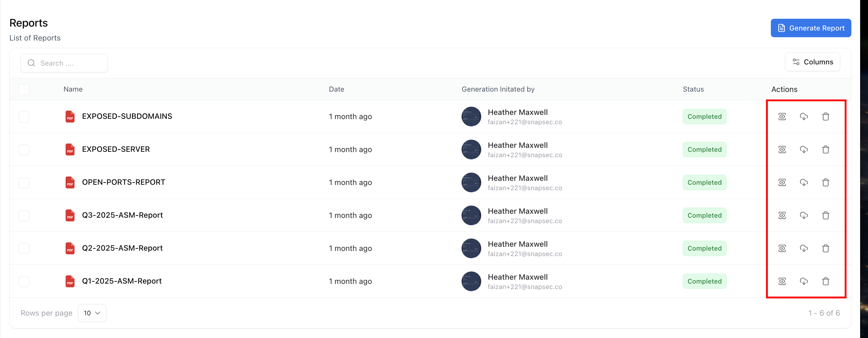Check the EXPOSED-SERVER row checkbox
The height and width of the screenshot is (338, 868).
pyautogui.click(x=24, y=149)
